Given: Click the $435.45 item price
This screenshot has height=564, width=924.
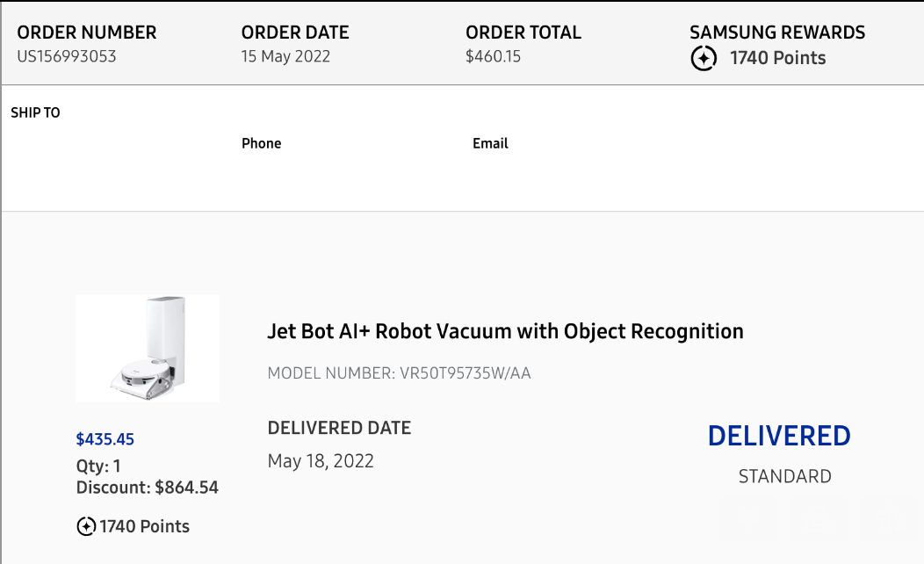Looking at the screenshot, I should tap(105, 439).
